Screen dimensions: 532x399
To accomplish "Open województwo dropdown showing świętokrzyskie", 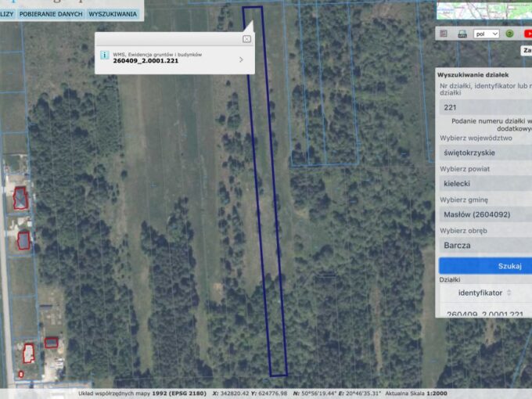I will tap(486, 153).
